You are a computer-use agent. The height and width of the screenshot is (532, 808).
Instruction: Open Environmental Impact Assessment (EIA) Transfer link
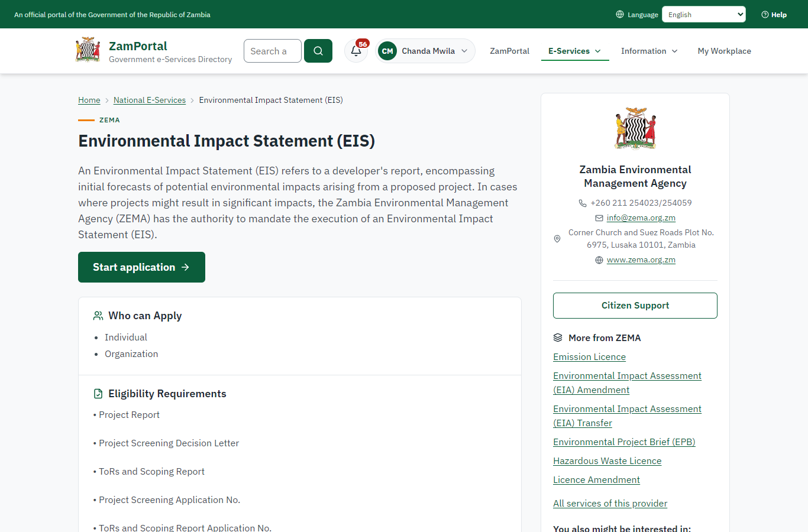tap(627, 416)
